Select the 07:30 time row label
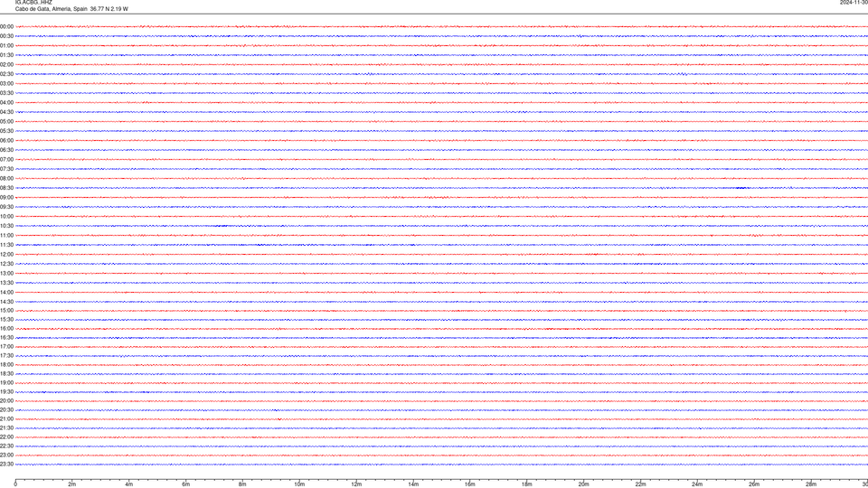Viewport: 868px width, 488px height. point(6,169)
